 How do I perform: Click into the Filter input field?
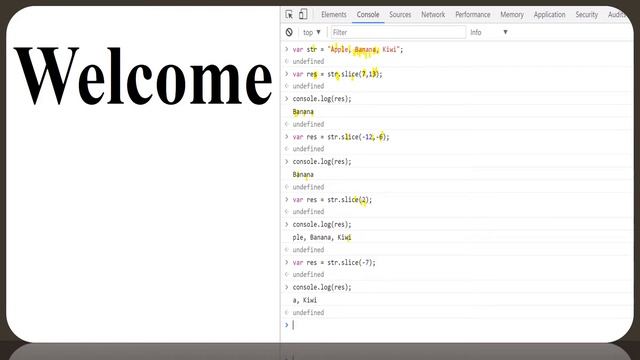[x=398, y=32]
